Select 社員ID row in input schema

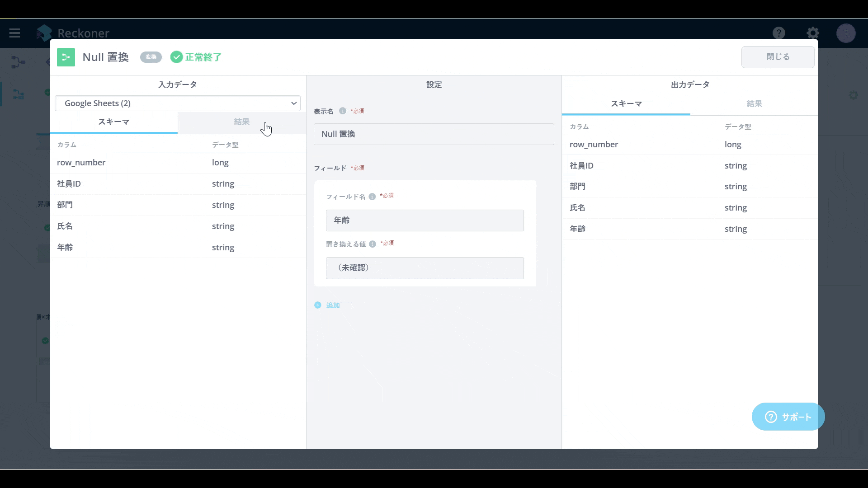pyautogui.click(x=178, y=184)
